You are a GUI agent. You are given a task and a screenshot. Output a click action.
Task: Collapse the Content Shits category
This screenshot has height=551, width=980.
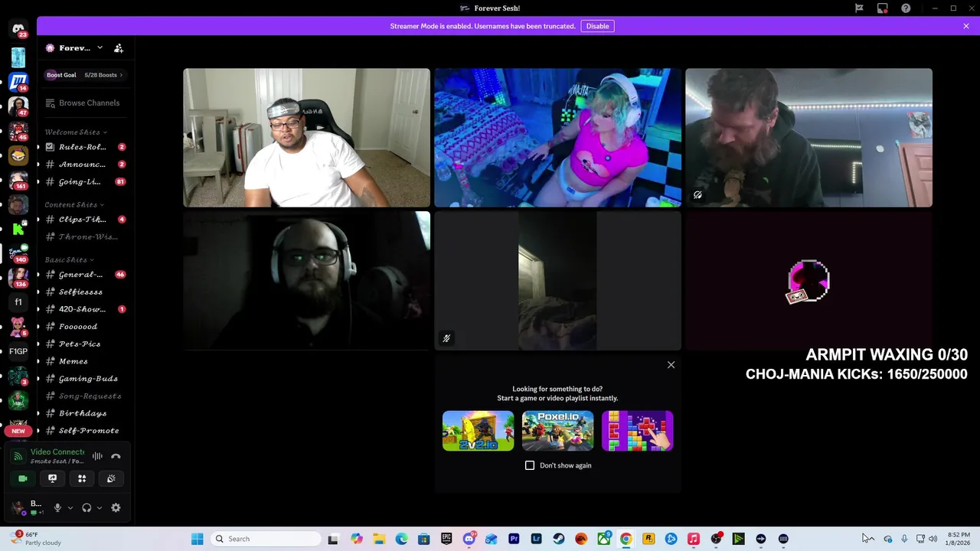tap(74, 204)
